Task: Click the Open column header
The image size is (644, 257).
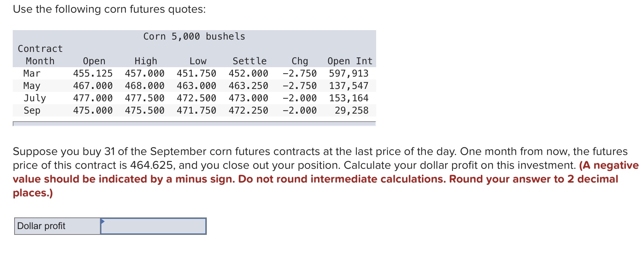Action: pos(94,61)
